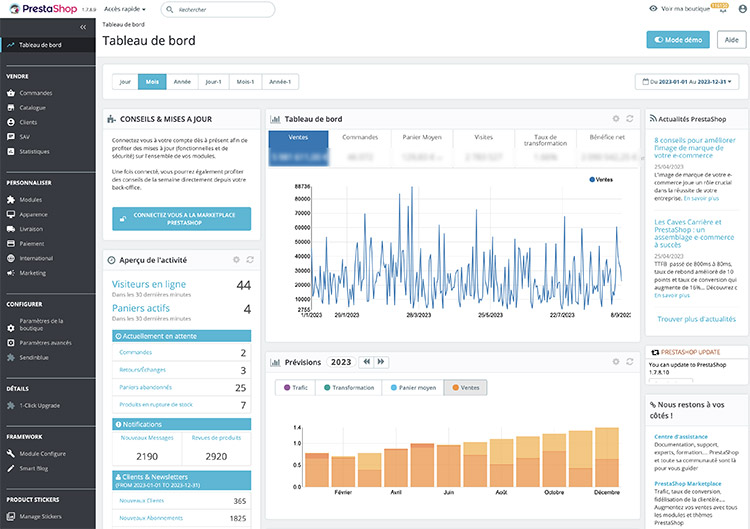This screenshot has height=529, width=750.
Task: Click Connectez vous à la Marketplace button
Action: tap(182, 219)
